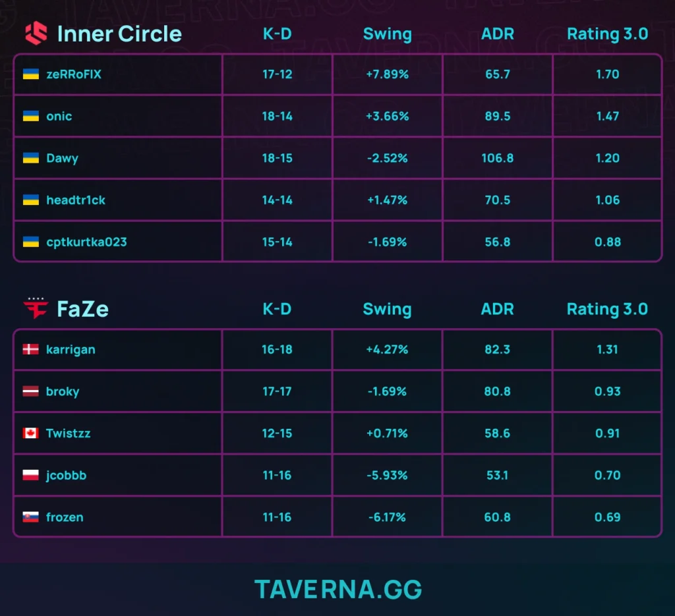
Task: Open the TAVERNA.GG link at the bottom
Action: coord(337,590)
